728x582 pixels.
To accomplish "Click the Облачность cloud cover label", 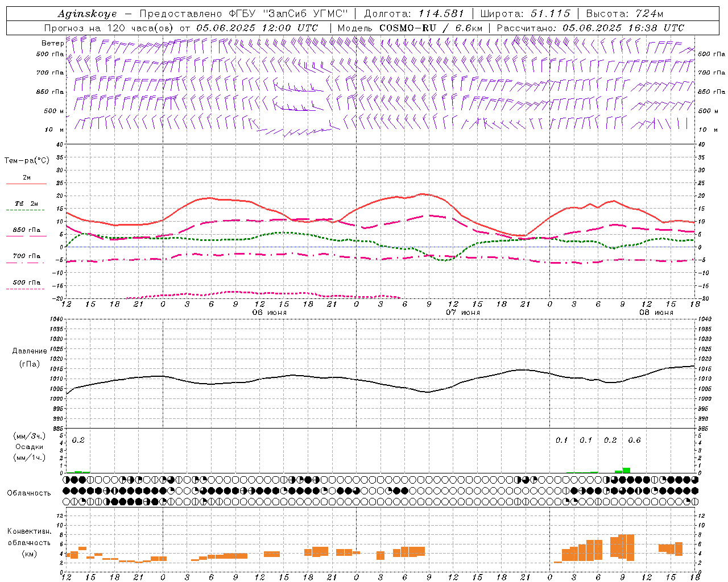I will [29, 493].
